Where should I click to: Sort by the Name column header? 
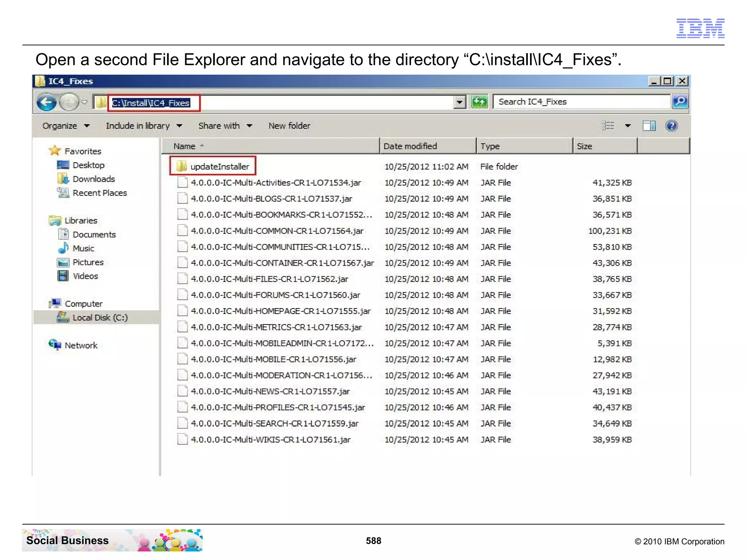coord(270,146)
